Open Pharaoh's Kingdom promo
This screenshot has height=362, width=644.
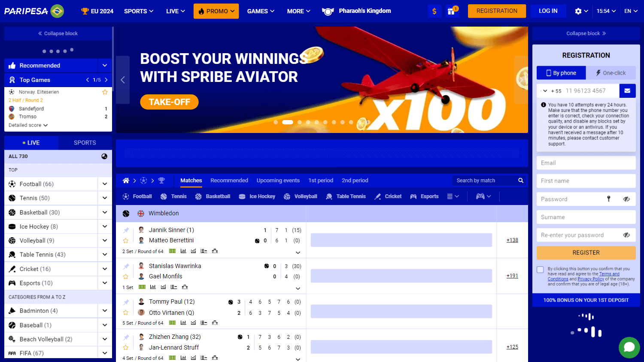pyautogui.click(x=356, y=11)
